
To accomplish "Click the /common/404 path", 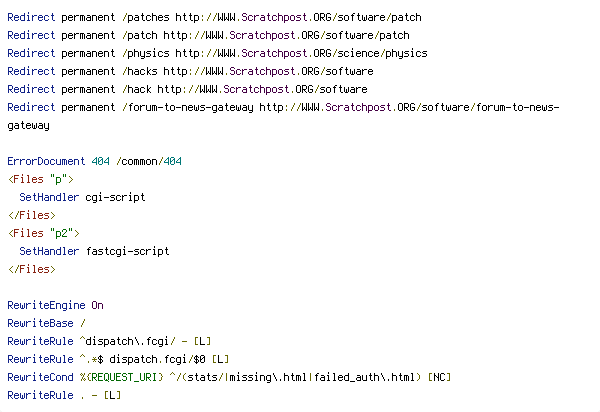I will [x=149, y=161].
